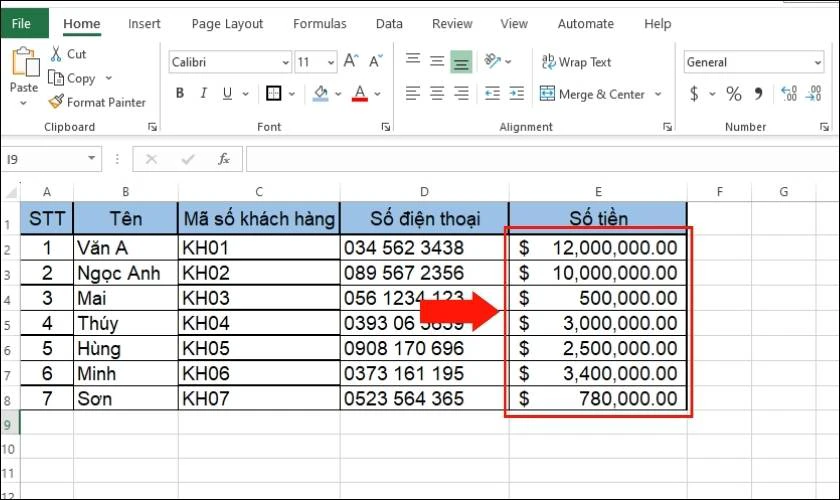The width and height of the screenshot is (840, 500).
Task: Click the Orientation text-angle icon
Action: tap(492, 61)
